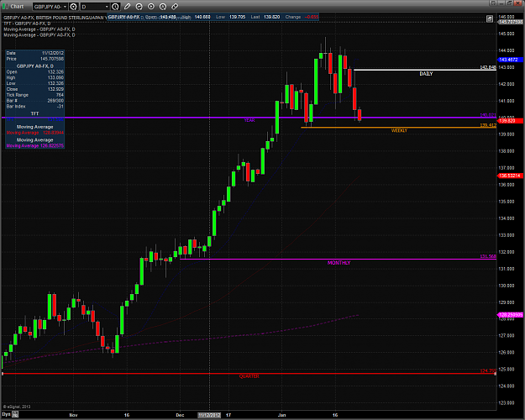The width and height of the screenshot is (525, 420).
Task: Click the play replay icon in toolbar
Action: coord(151,7)
